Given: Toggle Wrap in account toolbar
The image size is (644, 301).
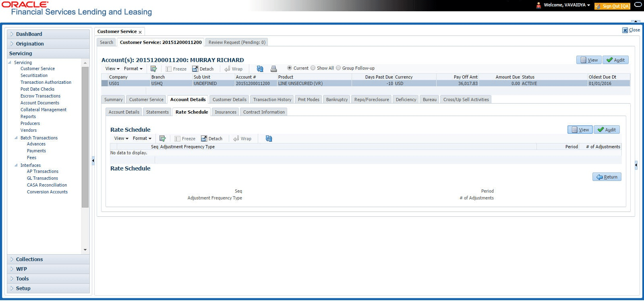Looking at the screenshot, I should [234, 69].
